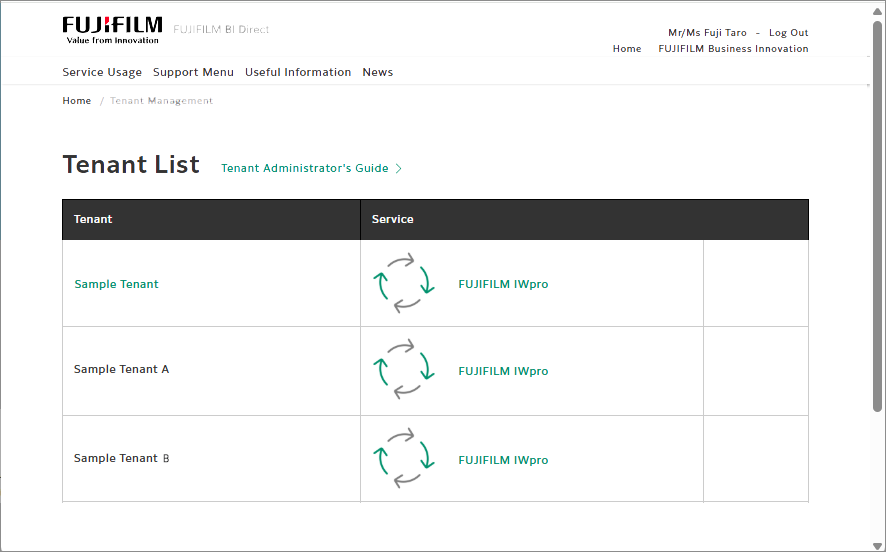Open the Support Menu
The image size is (886, 552).
tap(193, 72)
